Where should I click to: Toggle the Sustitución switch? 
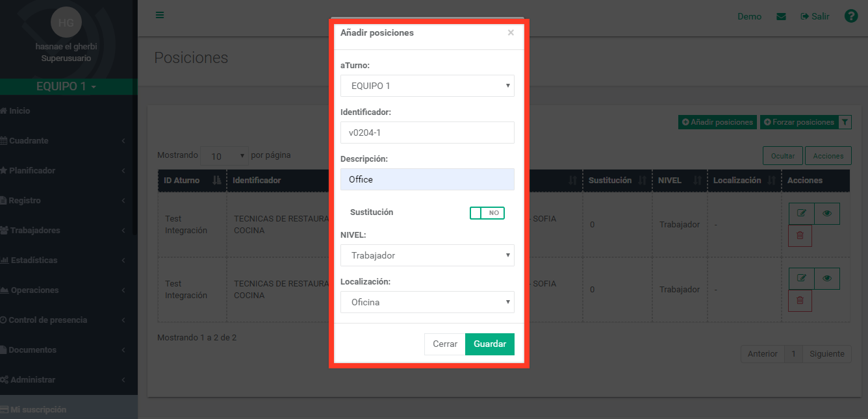[x=487, y=213]
